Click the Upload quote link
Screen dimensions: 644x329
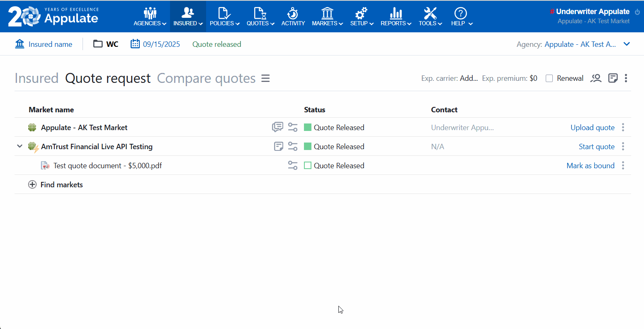593,128
